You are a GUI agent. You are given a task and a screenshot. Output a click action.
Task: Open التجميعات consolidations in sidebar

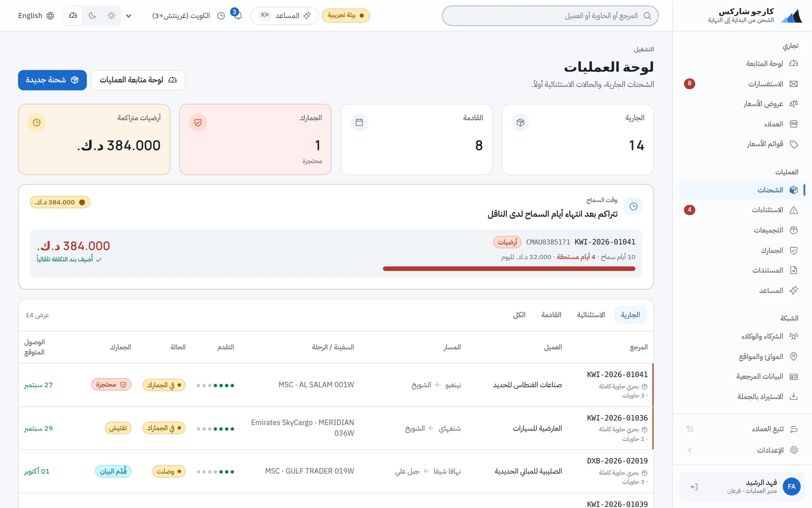coord(742,230)
